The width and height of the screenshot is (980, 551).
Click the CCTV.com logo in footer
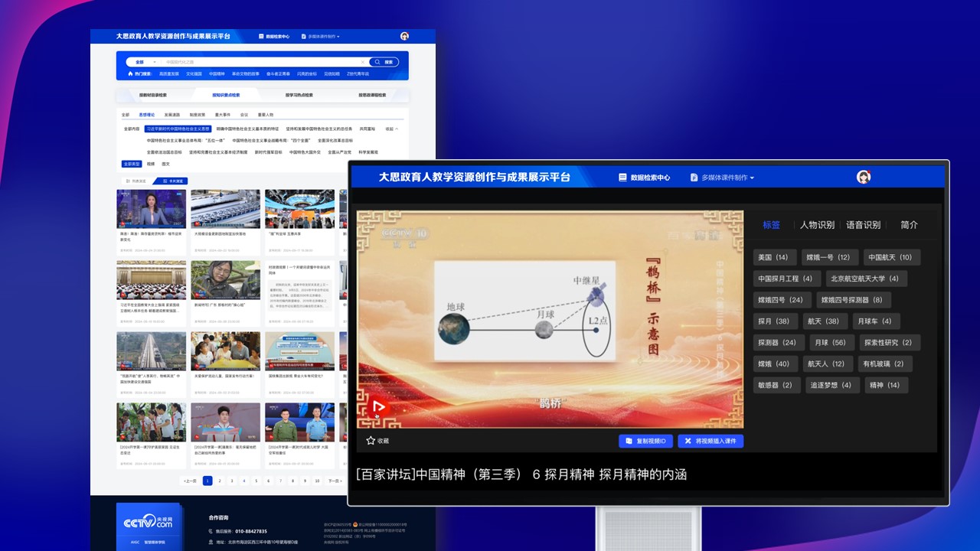point(149,523)
